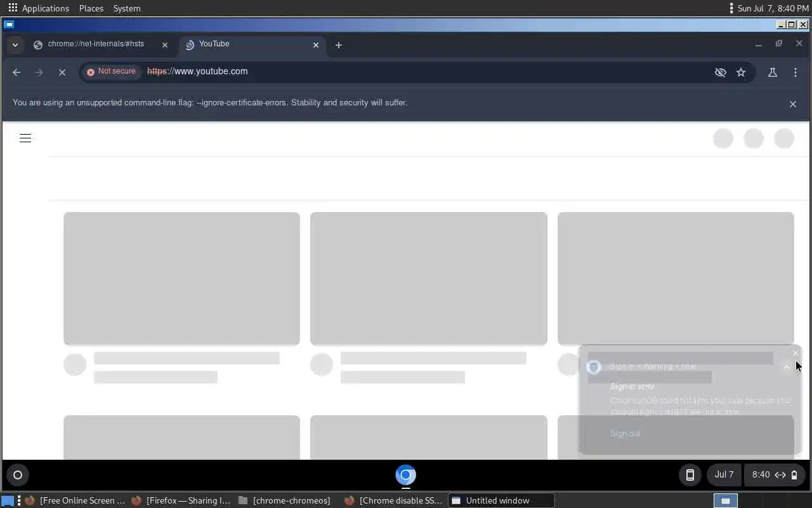Close the Sign-in error notification
This screenshot has height=508, width=812.
coord(796,354)
